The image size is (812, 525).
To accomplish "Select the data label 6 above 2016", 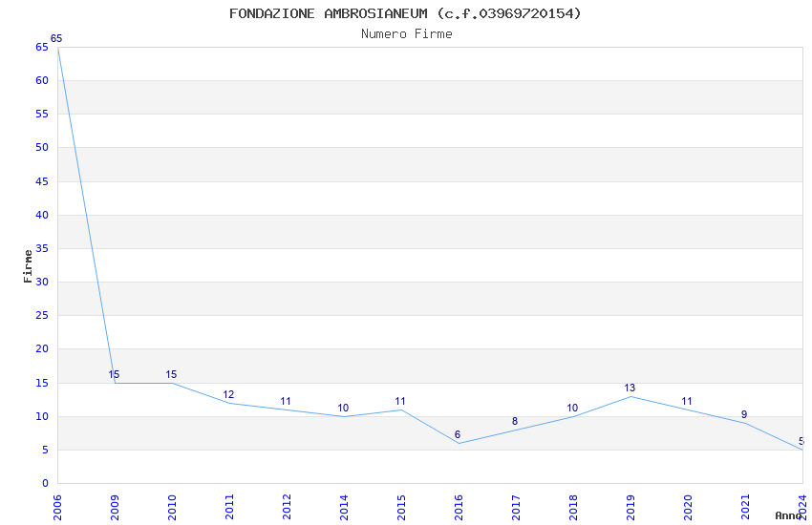I will 458,435.
